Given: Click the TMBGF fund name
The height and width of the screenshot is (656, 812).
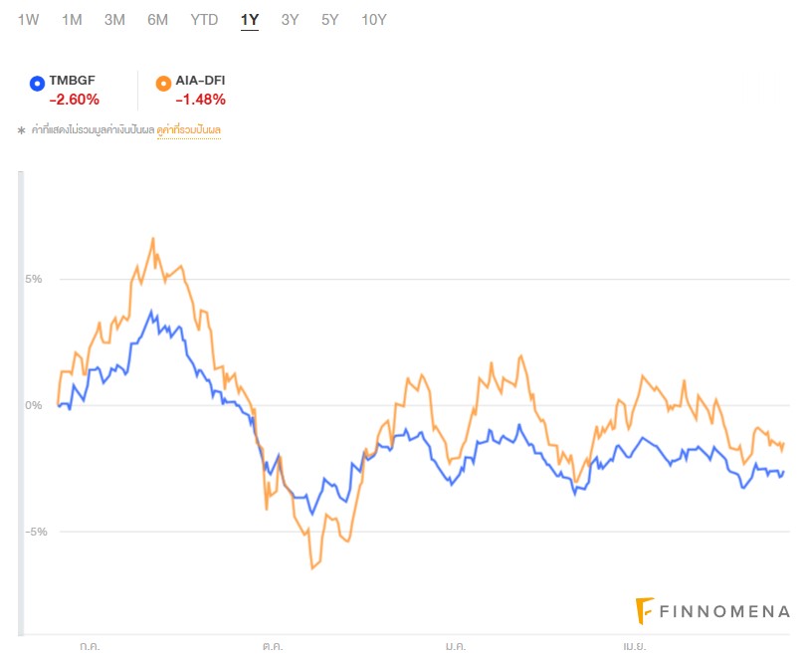Looking at the screenshot, I should click(72, 80).
